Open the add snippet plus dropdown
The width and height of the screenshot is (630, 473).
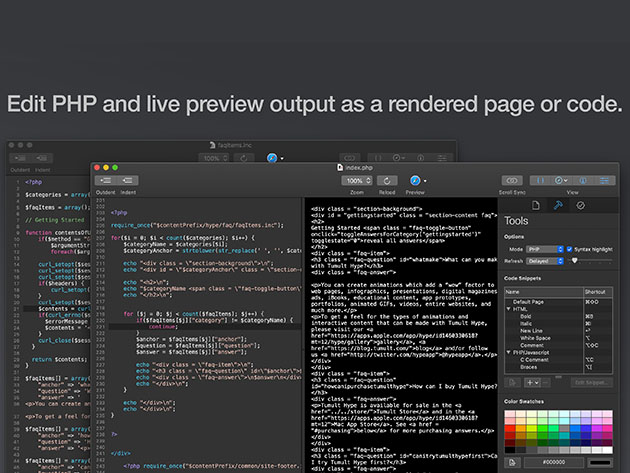[533, 383]
